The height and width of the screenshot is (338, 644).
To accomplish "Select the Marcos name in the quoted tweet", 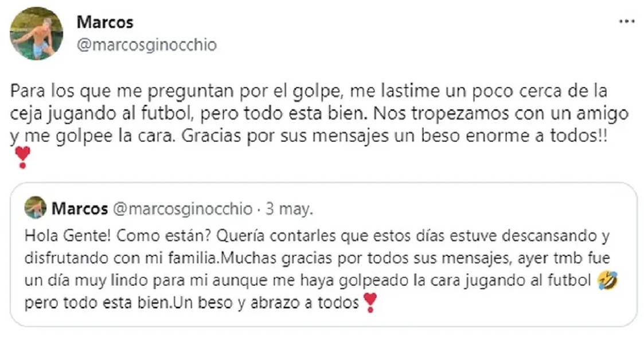I will (x=80, y=208).
